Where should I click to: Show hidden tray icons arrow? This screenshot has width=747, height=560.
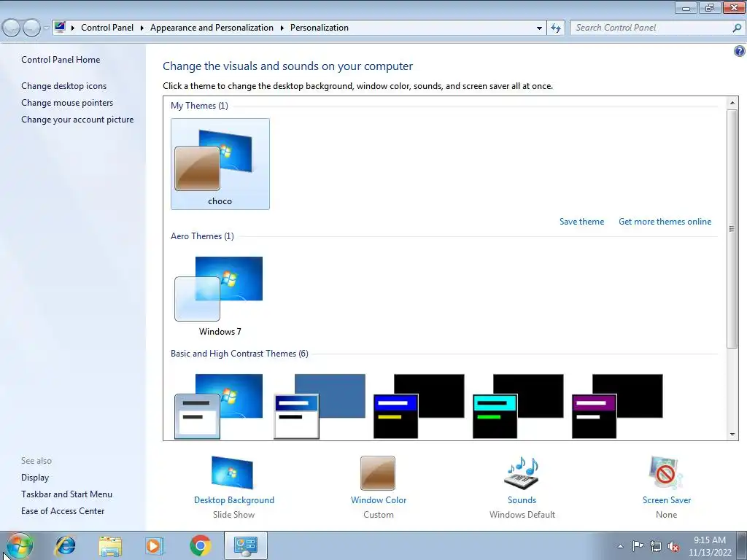[x=620, y=546]
